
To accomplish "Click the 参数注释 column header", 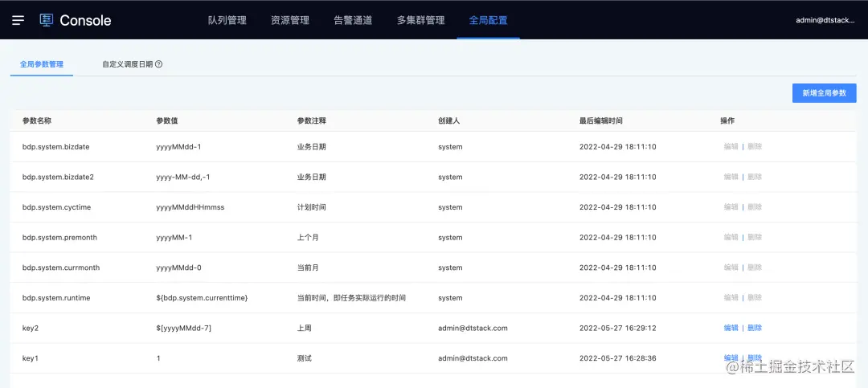I will [x=311, y=120].
